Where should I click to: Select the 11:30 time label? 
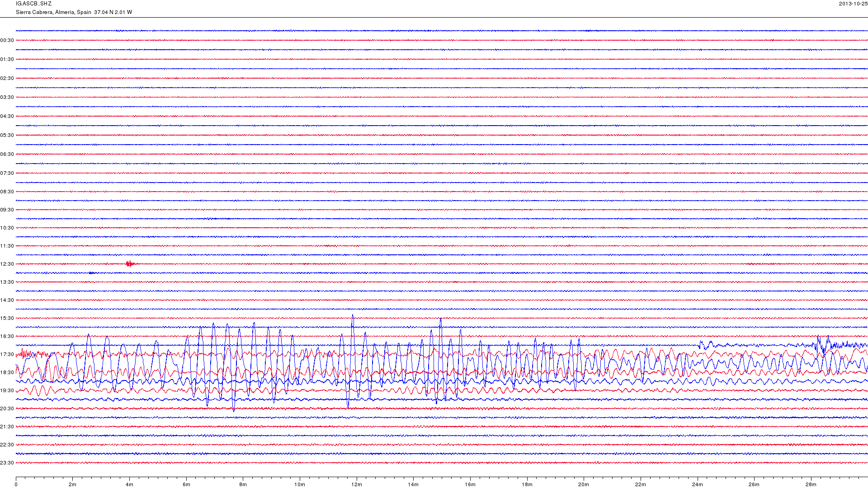coord(7,246)
